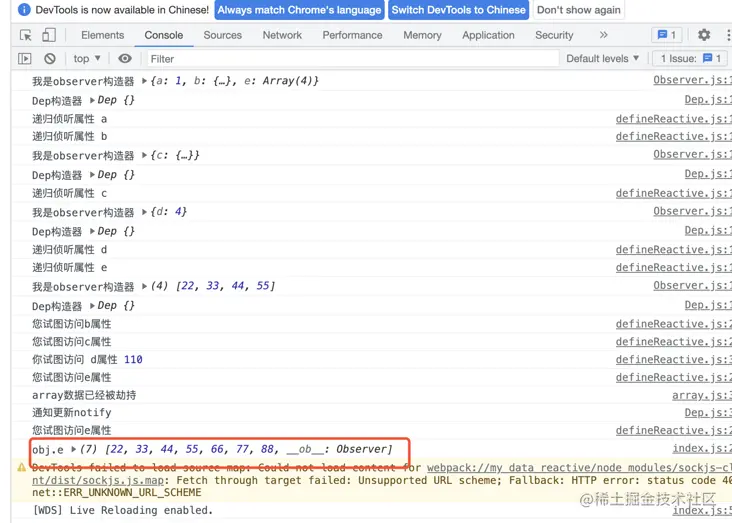Create live expression with eye icon

[125, 58]
